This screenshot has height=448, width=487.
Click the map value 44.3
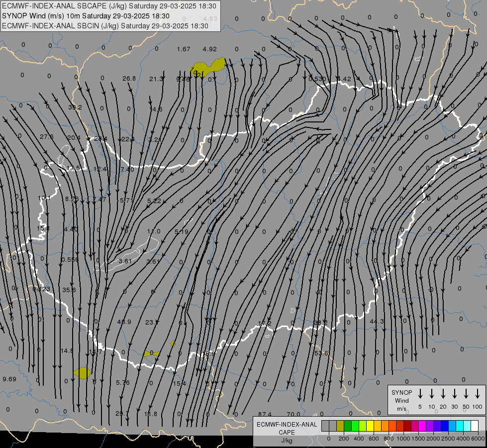tap(377, 321)
